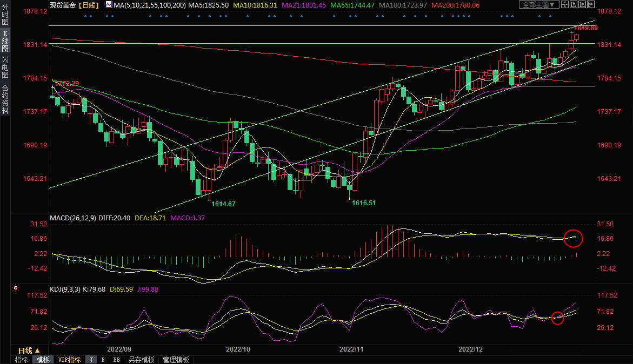Toggle the J button in bottom bar
Viewport: 633px width, 364px height.
pos(91,360)
